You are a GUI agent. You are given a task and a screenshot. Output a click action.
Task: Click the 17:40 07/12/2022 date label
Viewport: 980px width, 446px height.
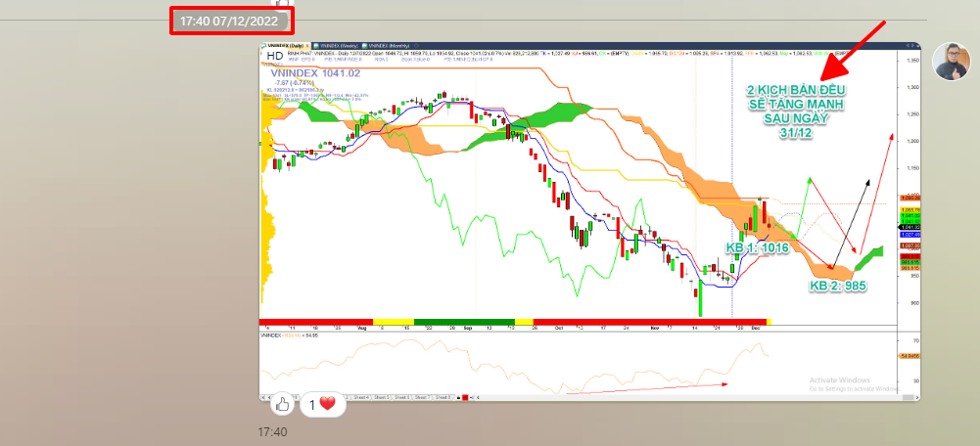tap(231, 21)
